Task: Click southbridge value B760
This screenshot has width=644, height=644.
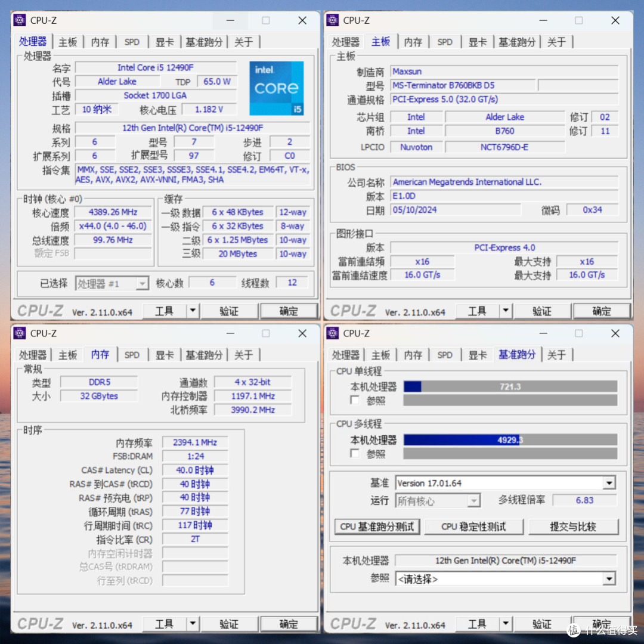Action: pos(505,131)
